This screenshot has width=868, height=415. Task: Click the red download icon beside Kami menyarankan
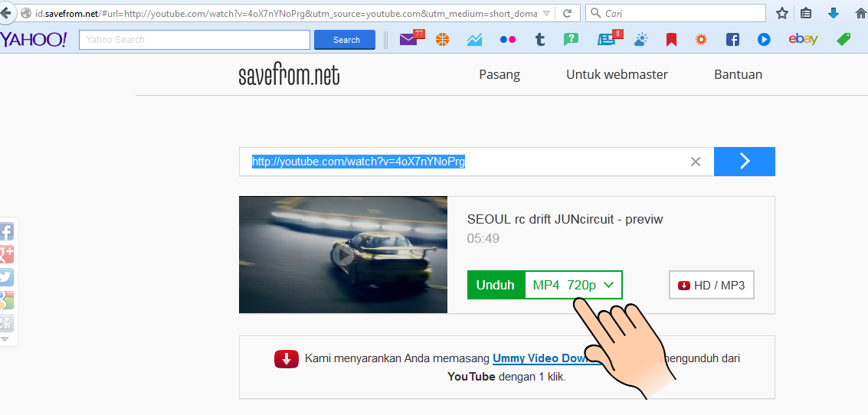287,358
